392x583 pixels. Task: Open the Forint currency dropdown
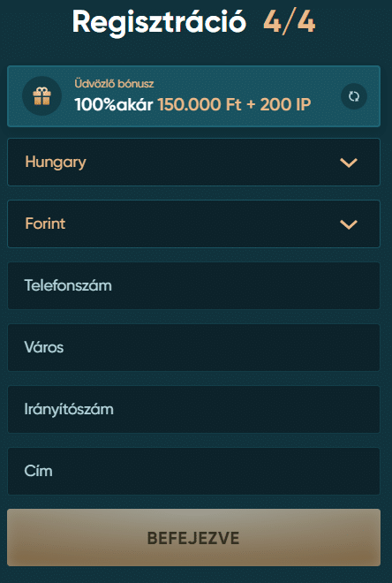(193, 223)
